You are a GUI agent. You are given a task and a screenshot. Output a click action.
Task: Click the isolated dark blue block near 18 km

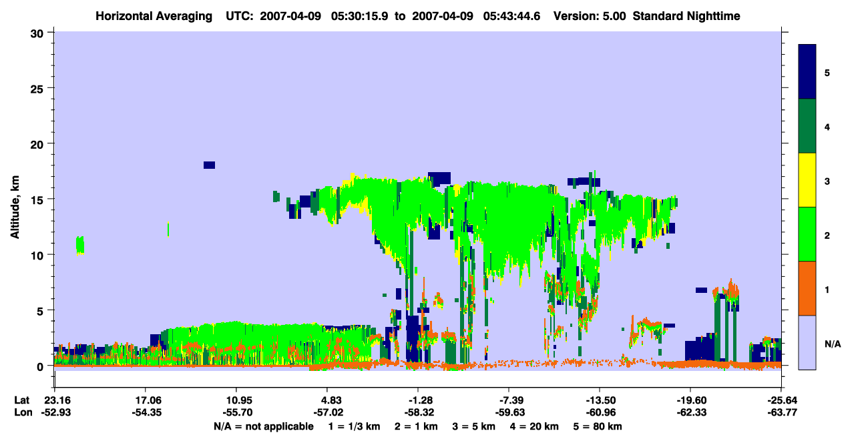click(209, 165)
